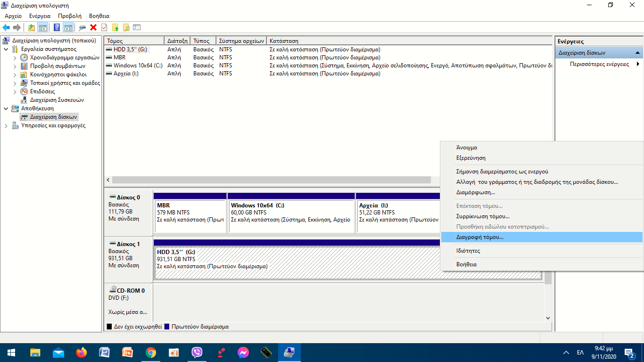
Task: Click the red X delete toolbar icon
Action: (93, 27)
